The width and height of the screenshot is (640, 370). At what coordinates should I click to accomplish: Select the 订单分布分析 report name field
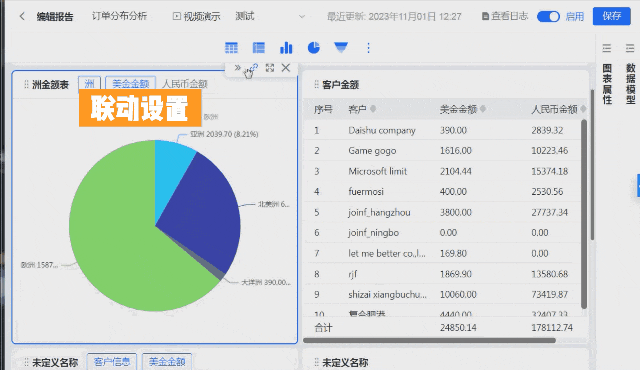click(119, 16)
